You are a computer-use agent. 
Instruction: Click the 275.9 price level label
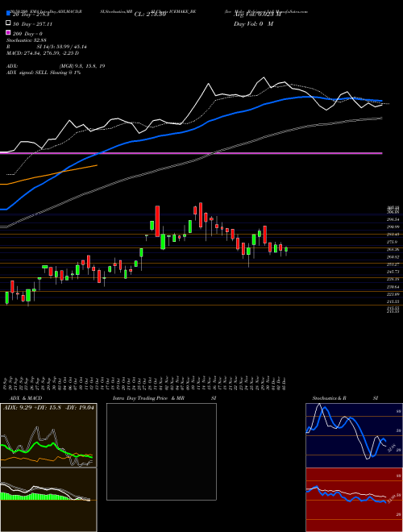pos(393,242)
